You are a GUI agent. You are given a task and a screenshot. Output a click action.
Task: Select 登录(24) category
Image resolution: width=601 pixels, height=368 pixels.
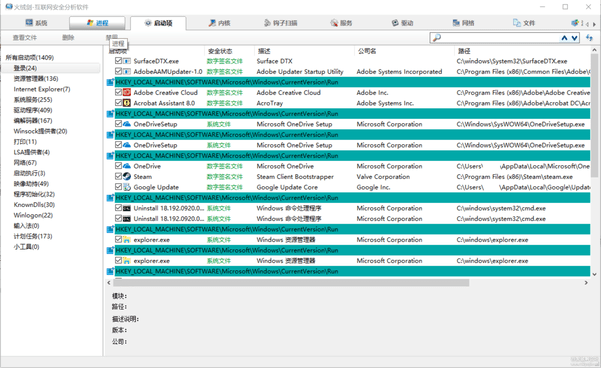[x=25, y=68]
